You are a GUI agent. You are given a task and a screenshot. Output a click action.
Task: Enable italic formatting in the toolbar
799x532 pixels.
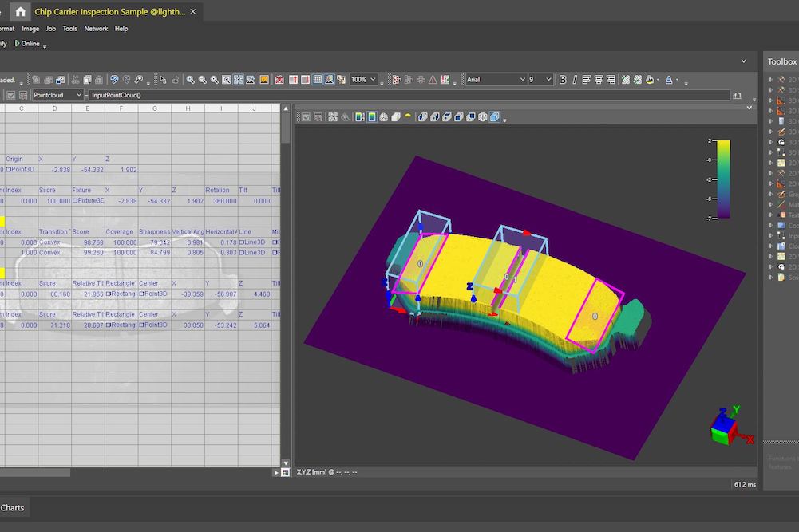pos(574,79)
